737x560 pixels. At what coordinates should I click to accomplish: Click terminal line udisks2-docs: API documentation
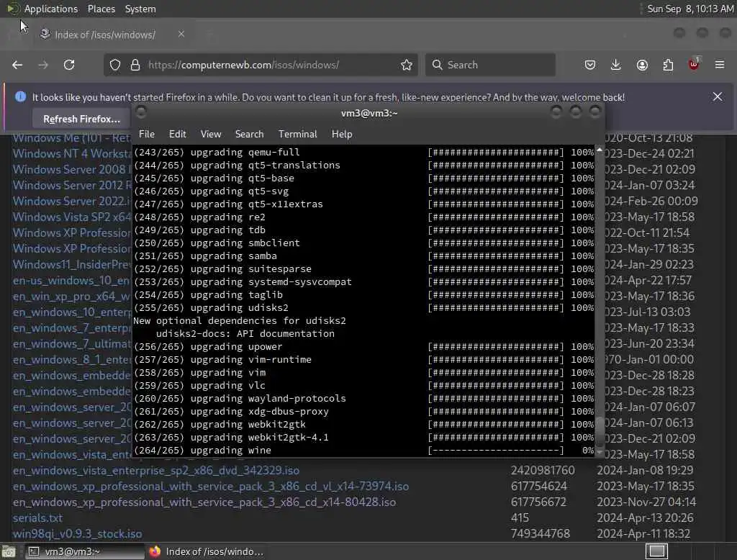[245, 333]
